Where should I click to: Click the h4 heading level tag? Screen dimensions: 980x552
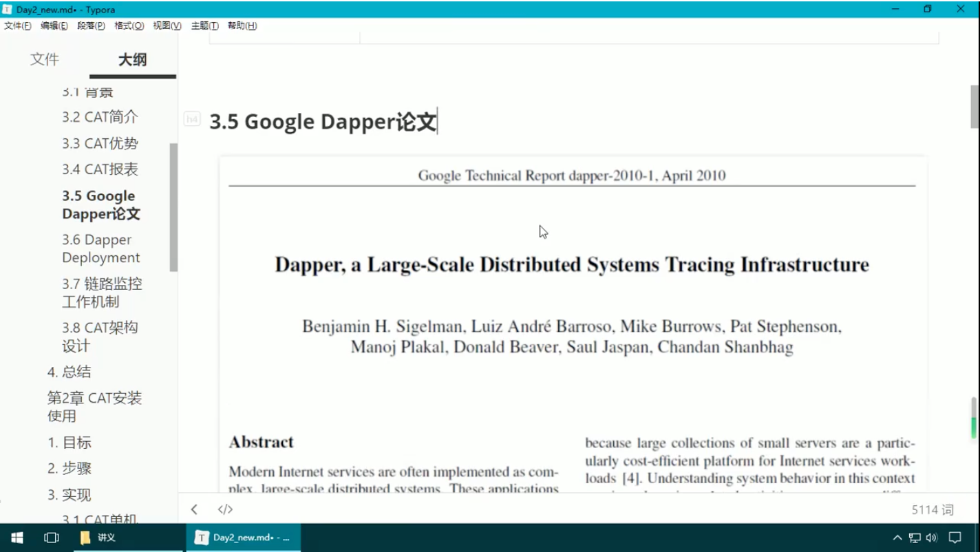coord(192,120)
